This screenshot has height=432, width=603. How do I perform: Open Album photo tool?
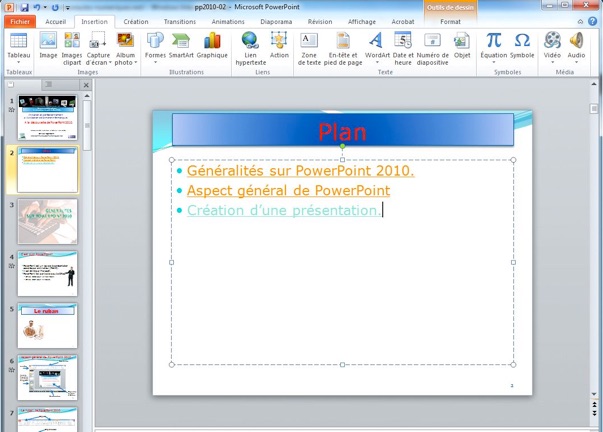[x=125, y=48]
